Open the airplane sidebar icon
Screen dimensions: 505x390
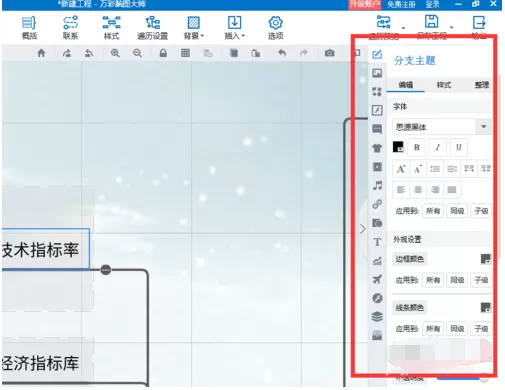pos(377,279)
